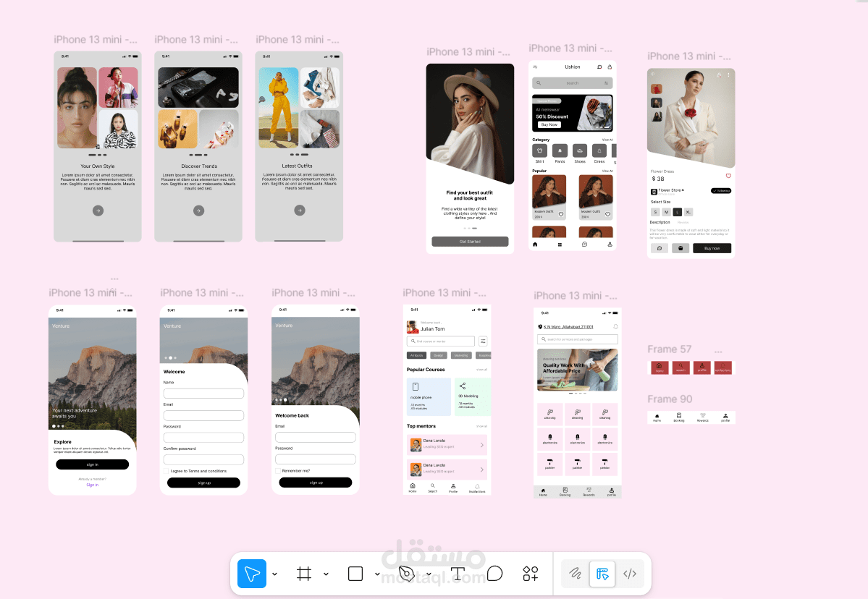Click the Dress category icon
This screenshot has height=599, width=868.
point(599,150)
